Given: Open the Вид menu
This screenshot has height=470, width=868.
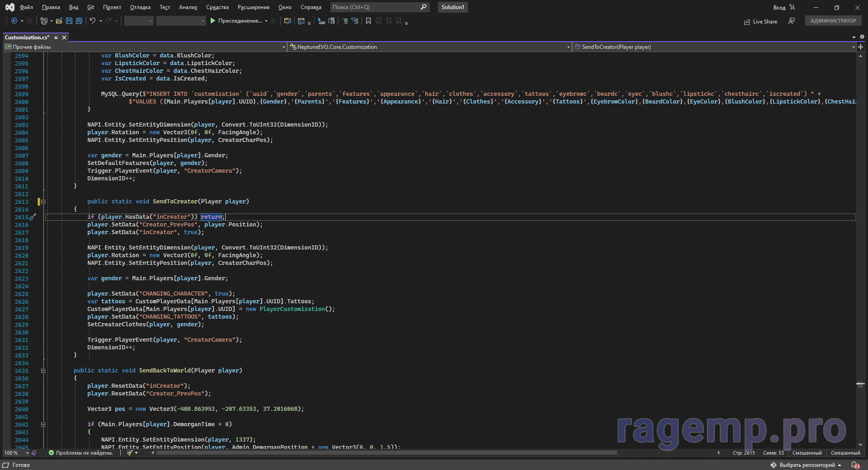Looking at the screenshot, I should pyautogui.click(x=74, y=7).
